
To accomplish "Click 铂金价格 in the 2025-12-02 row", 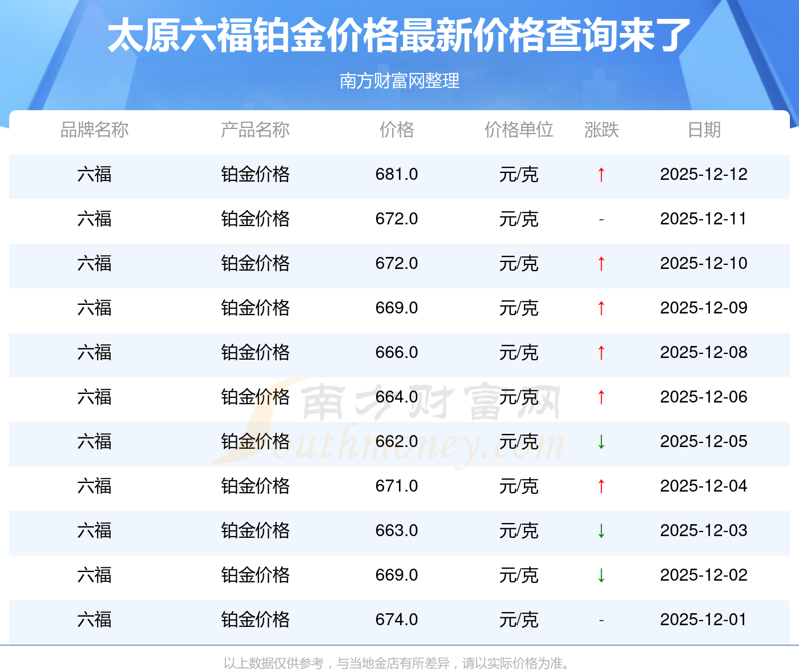I will (255, 575).
